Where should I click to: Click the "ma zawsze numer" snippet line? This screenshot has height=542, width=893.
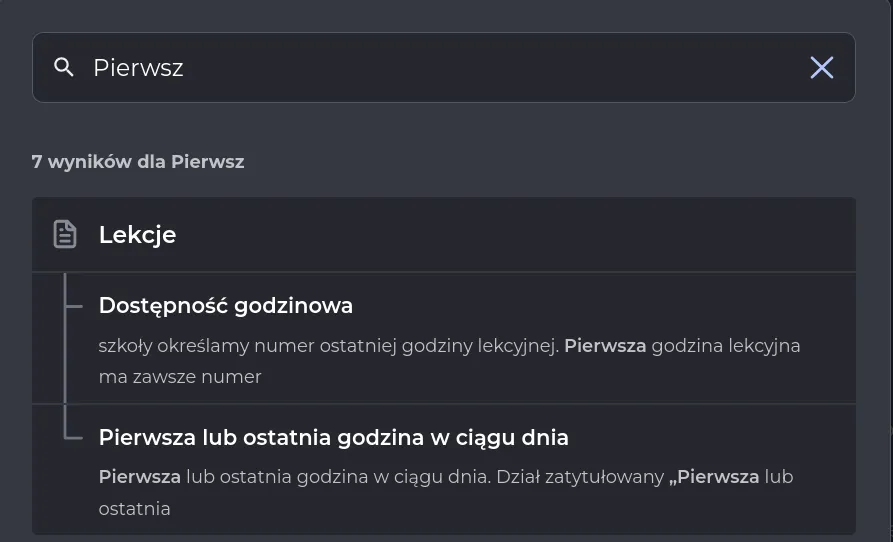(x=180, y=377)
